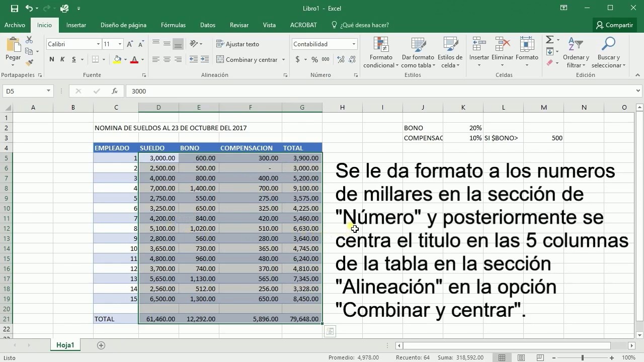Align text to the top
The width and height of the screenshot is (644, 362).
156,44
